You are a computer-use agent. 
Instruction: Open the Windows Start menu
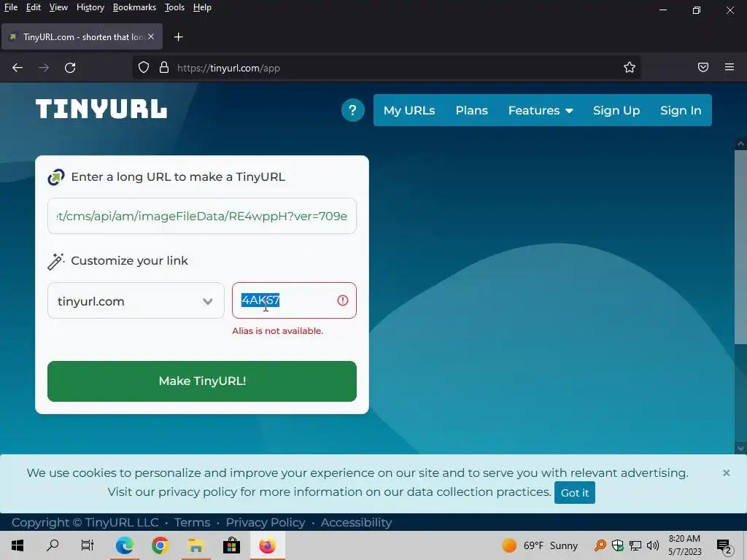coord(18,545)
